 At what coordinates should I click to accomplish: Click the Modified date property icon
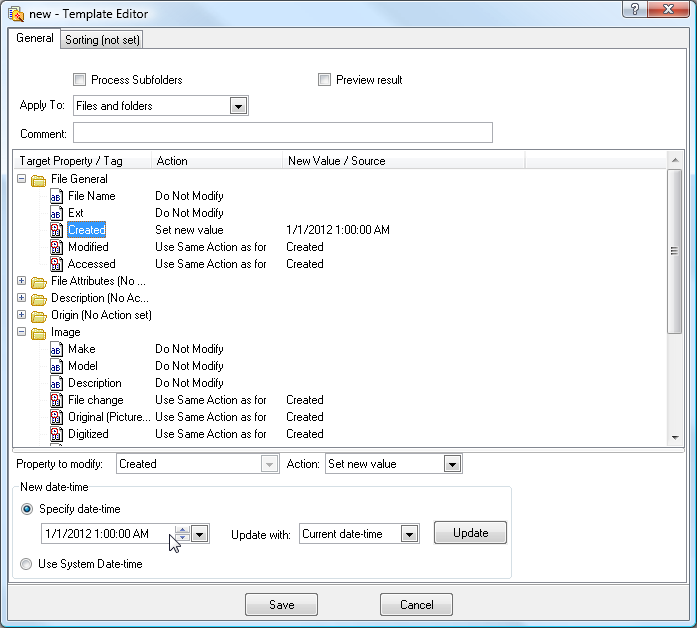tap(56, 247)
